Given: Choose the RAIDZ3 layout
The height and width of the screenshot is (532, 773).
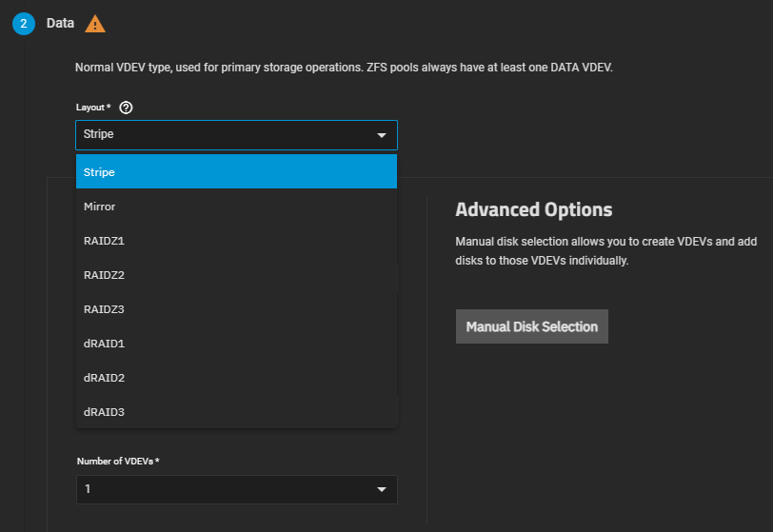Looking at the screenshot, I should pyautogui.click(x=236, y=309).
